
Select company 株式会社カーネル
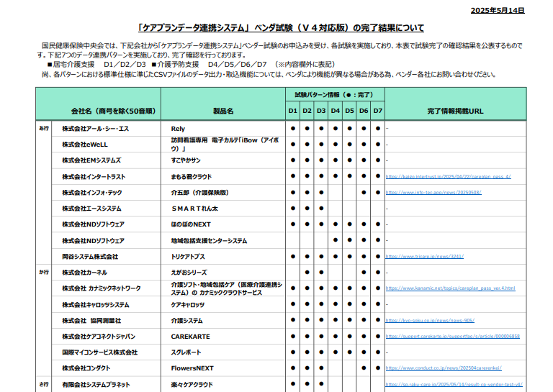(x=84, y=273)
